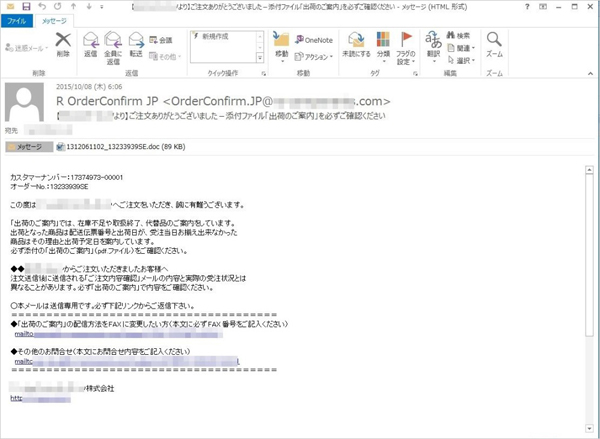Reply to this email (返信)
The height and width of the screenshot is (439, 600).
click(90, 45)
